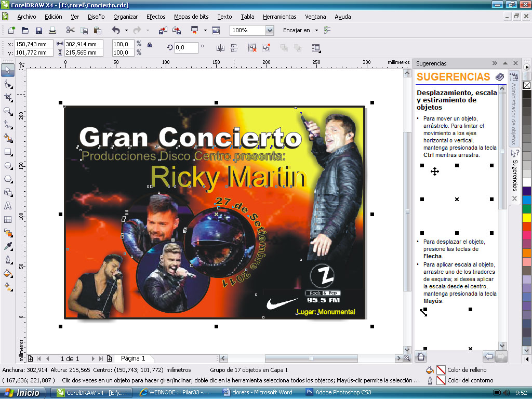Select the no-fill X swatch in palette
Image resolution: width=532 pixels, height=399 pixels.
(x=527, y=85)
